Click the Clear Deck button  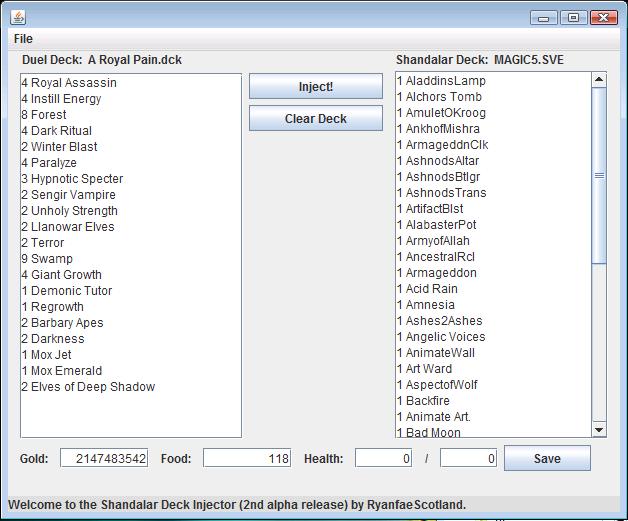click(x=316, y=119)
